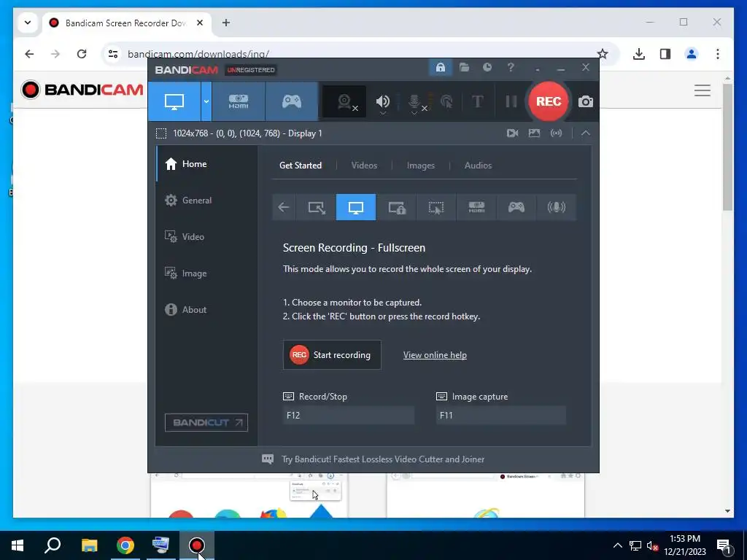747x560 pixels.
Task: Select Screen Recording mode in top toolbar
Action: (174, 101)
